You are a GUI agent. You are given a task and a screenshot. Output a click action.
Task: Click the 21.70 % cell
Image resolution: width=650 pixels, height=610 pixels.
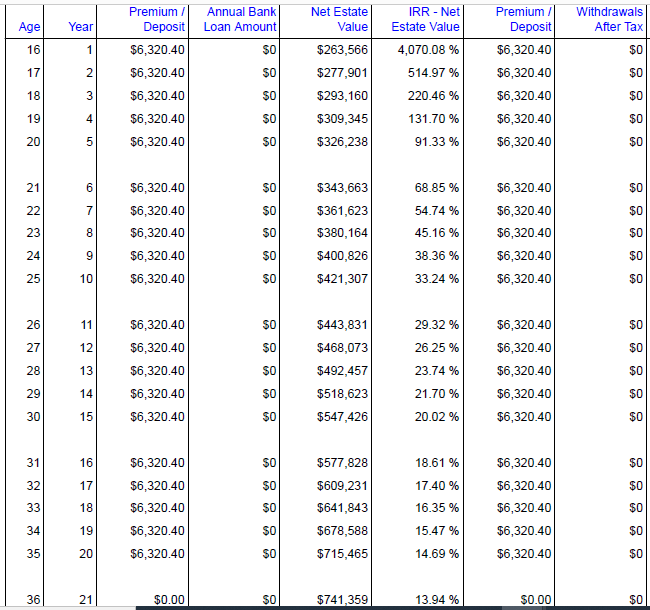[437, 394]
